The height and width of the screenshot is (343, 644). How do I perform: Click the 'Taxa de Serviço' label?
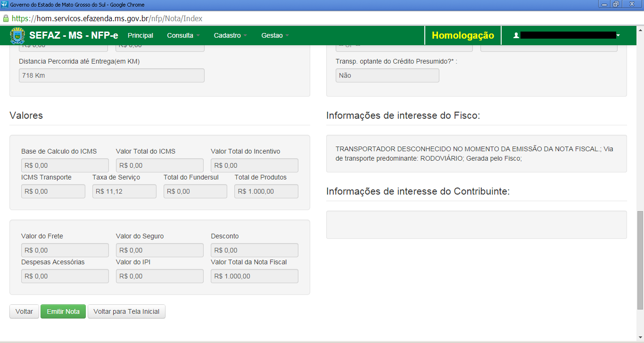pyautogui.click(x=116, y=177)
